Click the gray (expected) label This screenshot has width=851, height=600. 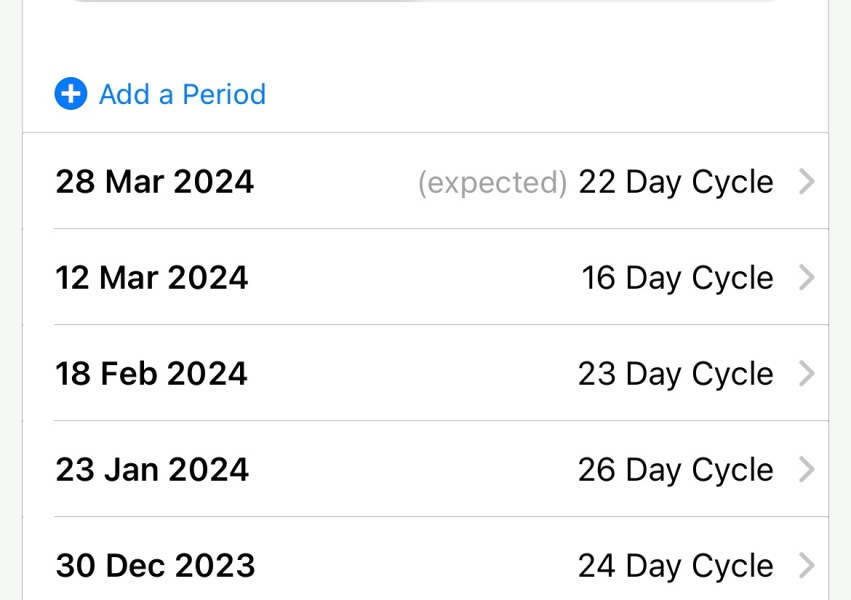492,183
